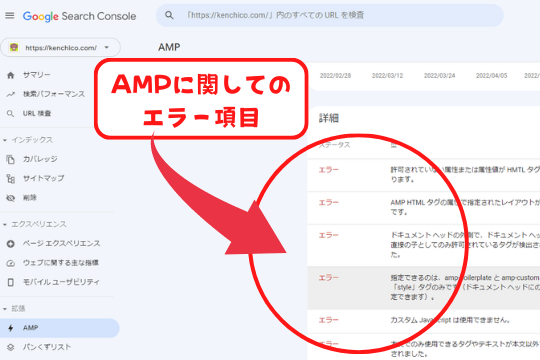
Task: Click the 2022/02/28 chart date label
Action: 335,75
